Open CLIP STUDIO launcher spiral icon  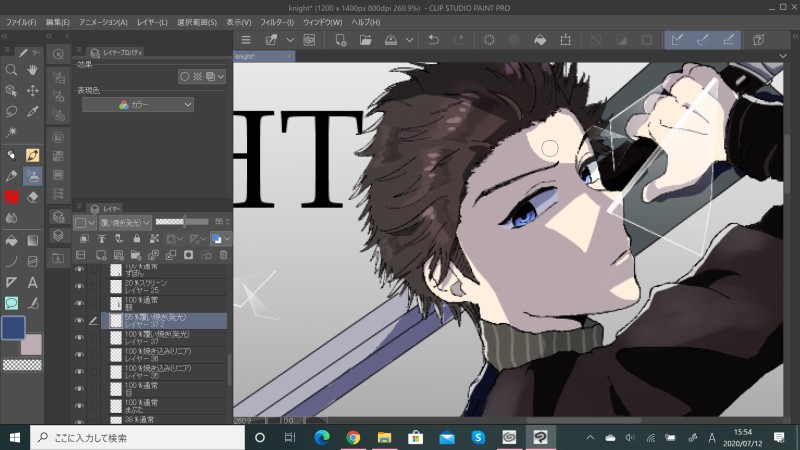point(309,40)
